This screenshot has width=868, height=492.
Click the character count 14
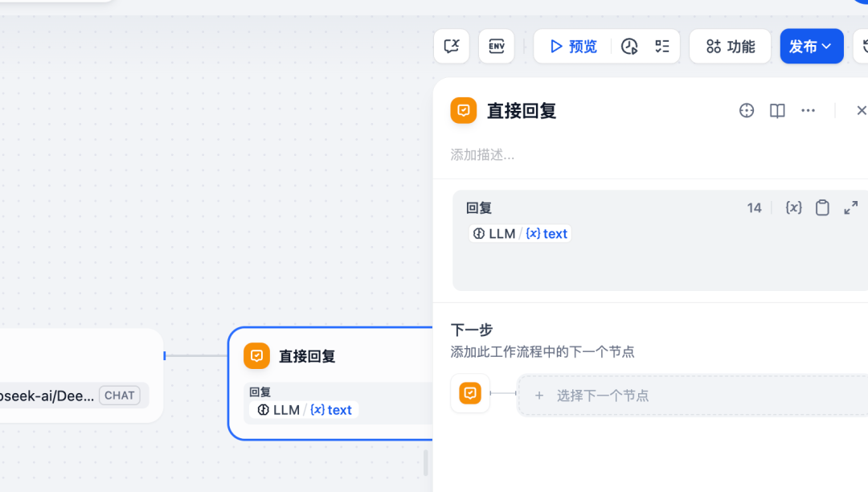click(754, 207)
